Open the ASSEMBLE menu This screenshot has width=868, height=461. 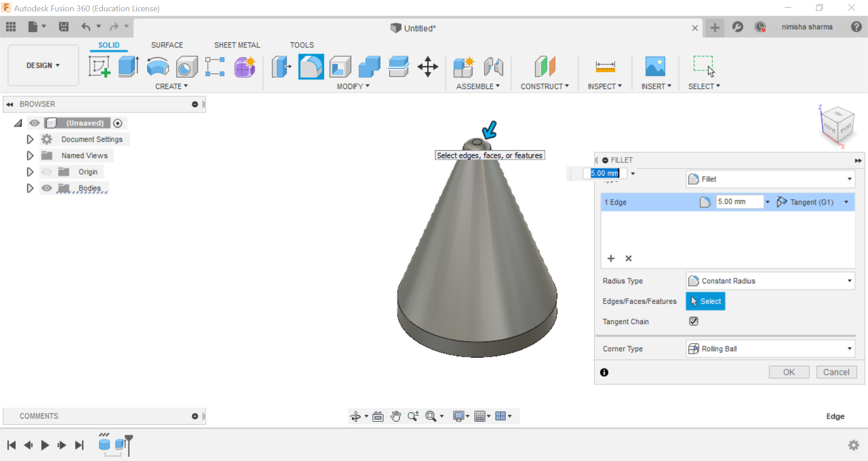click(x=478, y=86)
